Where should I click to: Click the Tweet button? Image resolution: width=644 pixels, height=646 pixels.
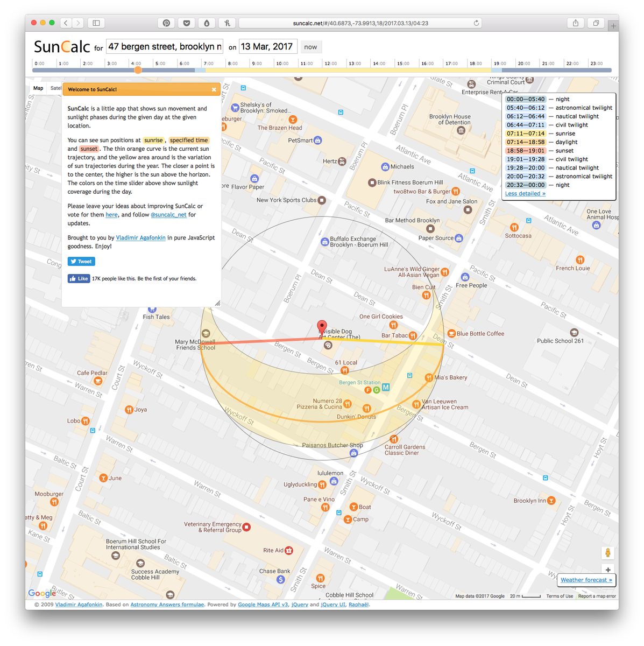click(81, 262)
